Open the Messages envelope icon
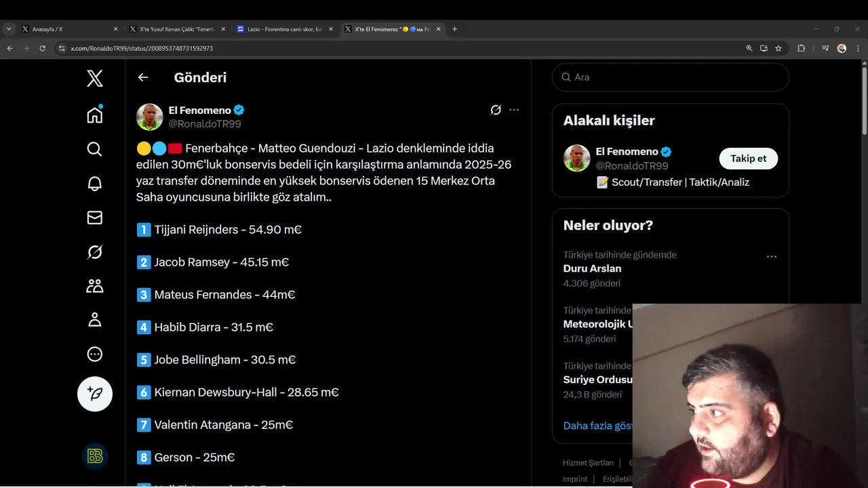Image resolution: width=868 pixels, height=488 pixels. (95, 218)
